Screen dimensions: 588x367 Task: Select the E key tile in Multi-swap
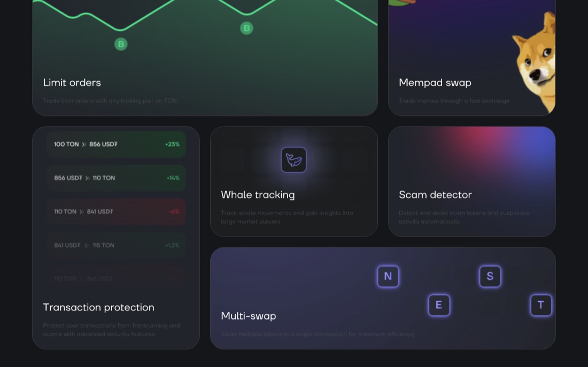point(439,305)
